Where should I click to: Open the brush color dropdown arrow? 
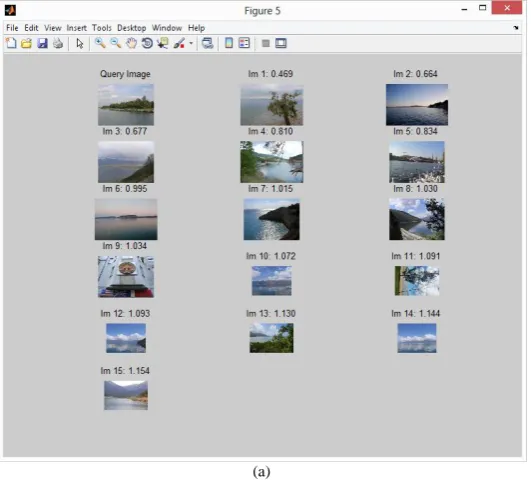191,43
